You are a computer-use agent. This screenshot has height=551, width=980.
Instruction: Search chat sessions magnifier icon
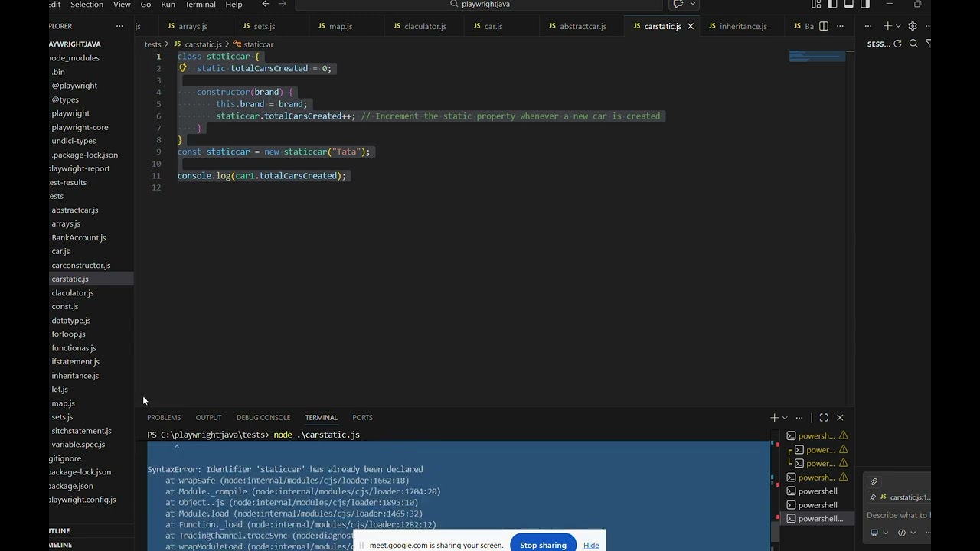click(x=913, y=44)
